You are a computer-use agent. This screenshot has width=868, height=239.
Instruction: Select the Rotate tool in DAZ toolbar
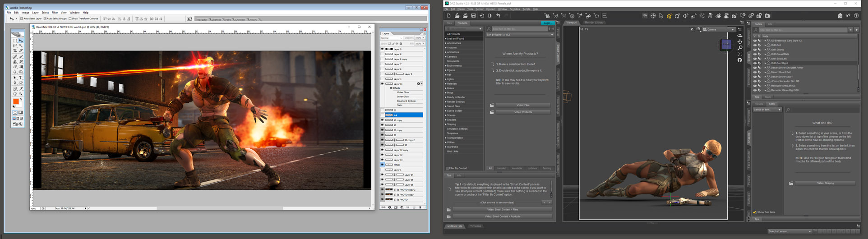tap(677, 16)
